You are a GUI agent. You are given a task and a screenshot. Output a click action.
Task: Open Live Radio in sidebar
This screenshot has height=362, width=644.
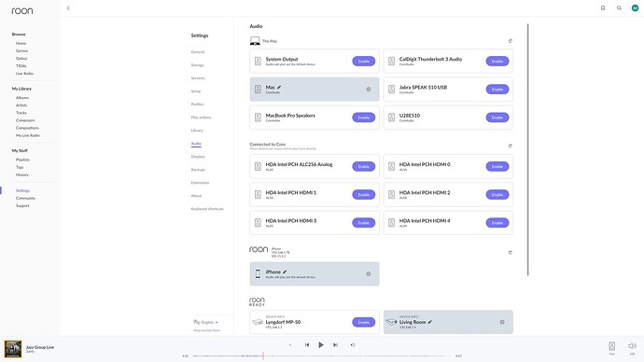[24, 74]
